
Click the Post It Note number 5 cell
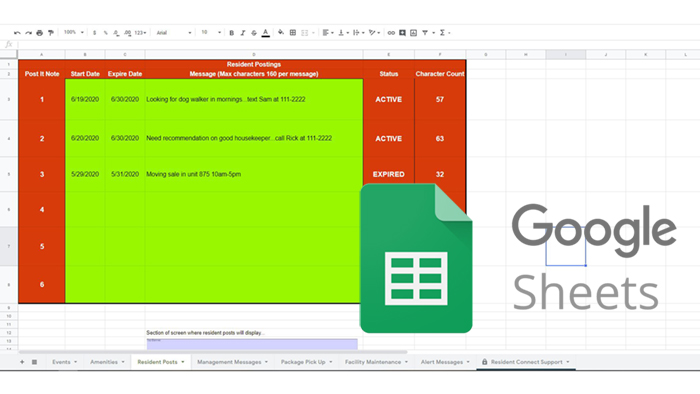pos(42,246)
